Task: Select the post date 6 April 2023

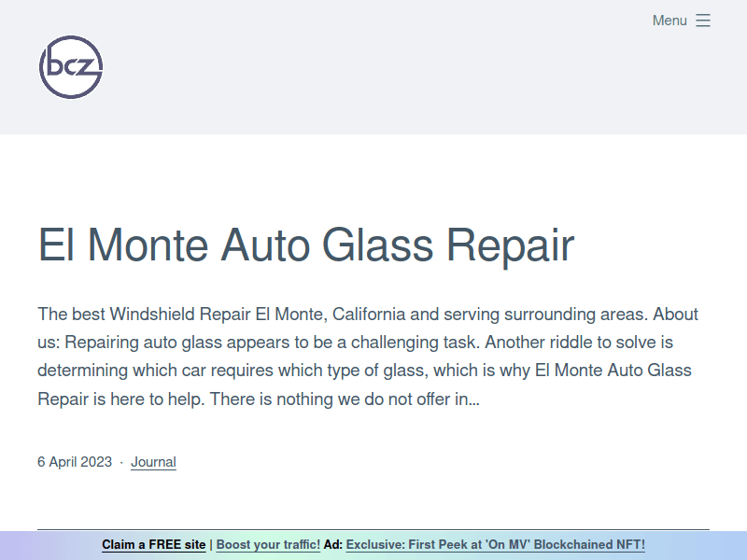Action: [75, 461]
